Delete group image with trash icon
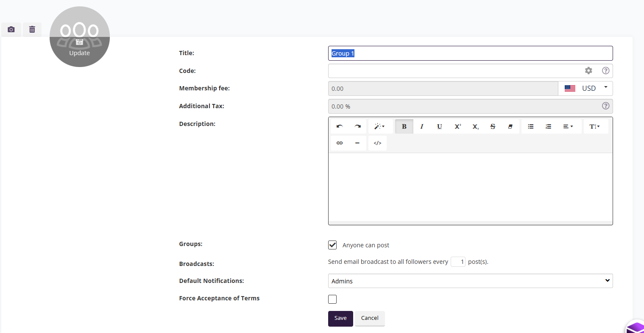This screenshot has width=644, height=333. tap(32, 29)
